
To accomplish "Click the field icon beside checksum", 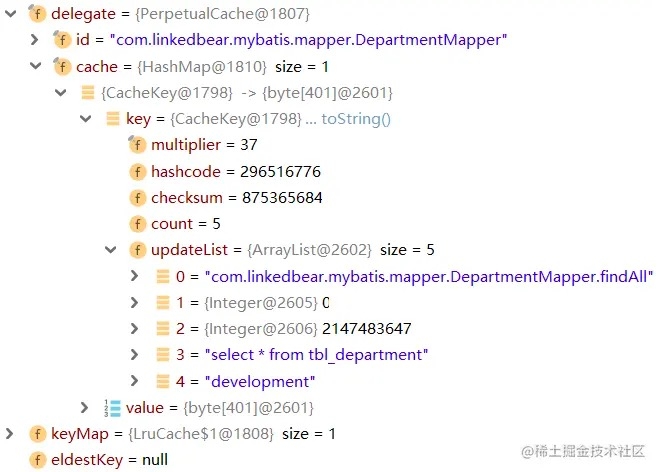I will pyautogui.click(x=137, y=197).
